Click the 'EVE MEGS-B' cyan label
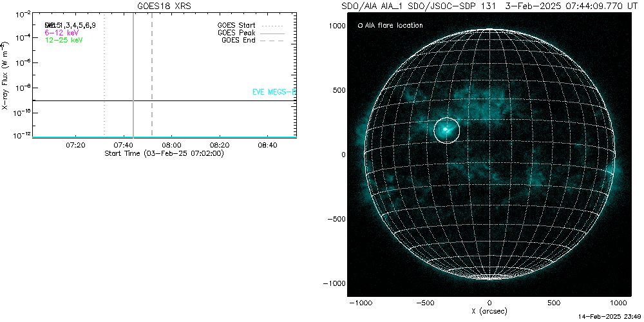The height and width of the screenshot is (322, 644). click(x=274, y=92)
